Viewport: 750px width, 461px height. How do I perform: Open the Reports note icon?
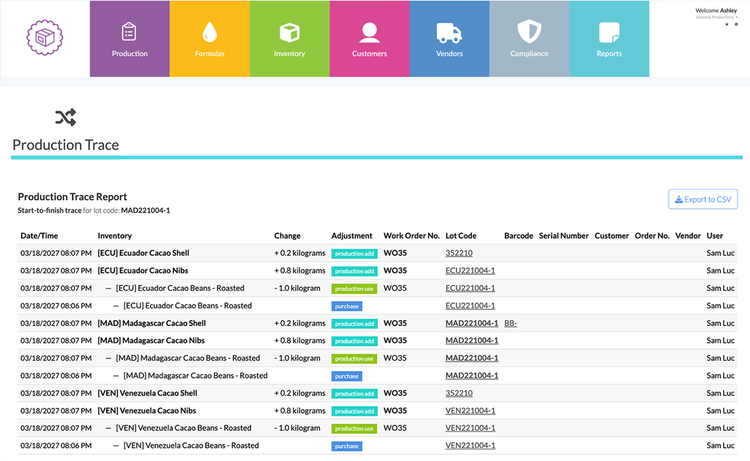pyautogui.click(x=609, y=33)
